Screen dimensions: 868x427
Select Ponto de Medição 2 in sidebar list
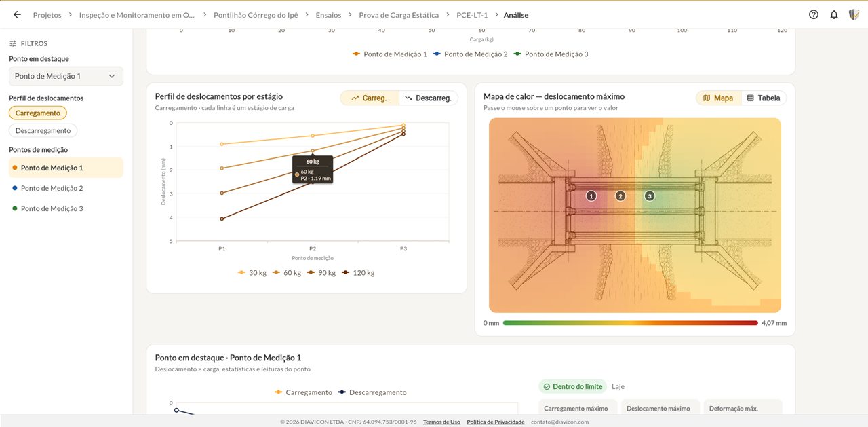(66, 188)
